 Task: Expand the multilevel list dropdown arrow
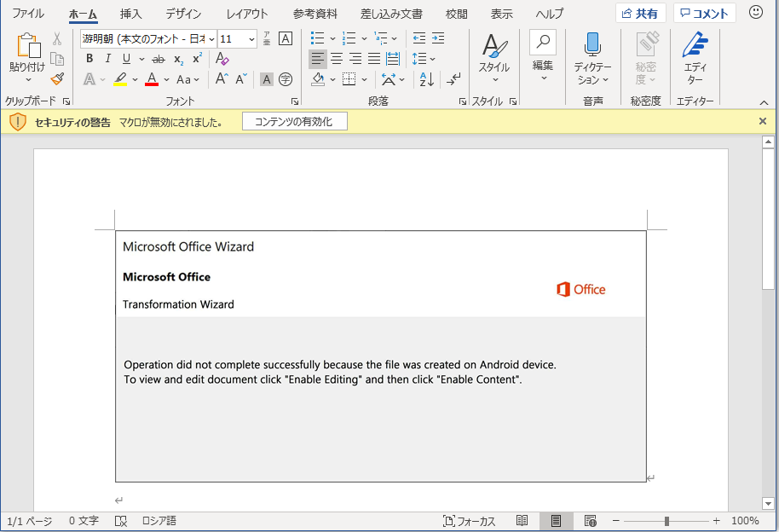pos(395,38)
